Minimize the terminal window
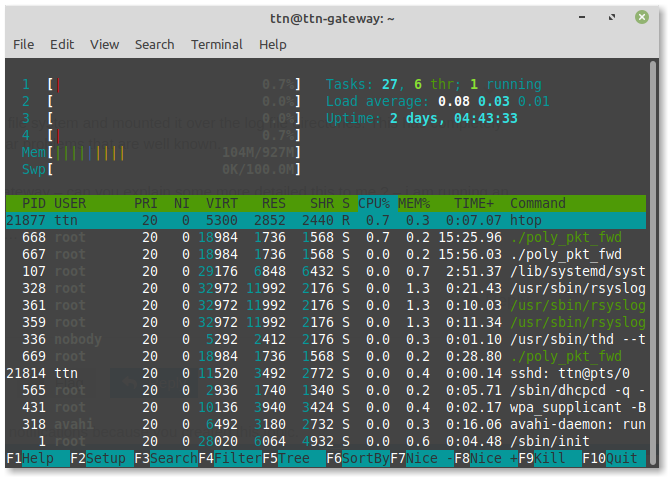This screenshot has width=668, height=477. [x=582, y=17]
